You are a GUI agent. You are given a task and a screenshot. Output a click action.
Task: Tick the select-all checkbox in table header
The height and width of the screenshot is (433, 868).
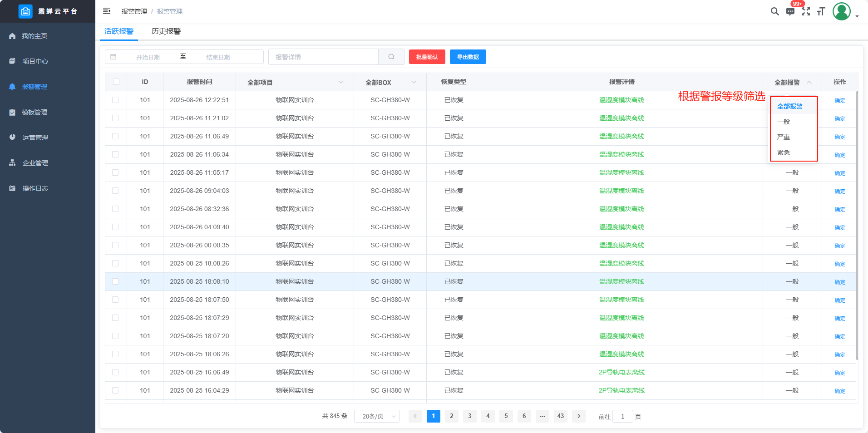click(116, 82)
